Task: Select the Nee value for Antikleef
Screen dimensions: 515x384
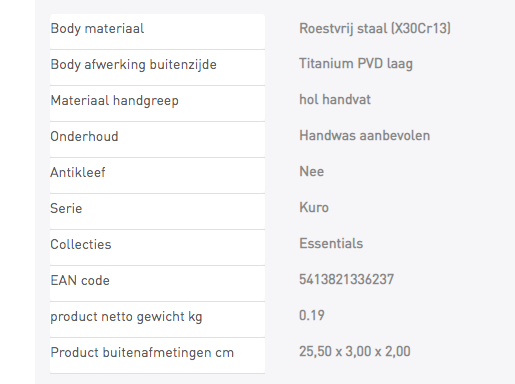Action: click(311, 171)
